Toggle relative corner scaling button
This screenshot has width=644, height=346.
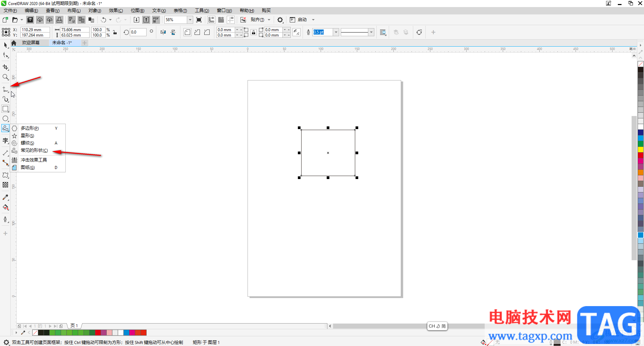click(297, 32)
